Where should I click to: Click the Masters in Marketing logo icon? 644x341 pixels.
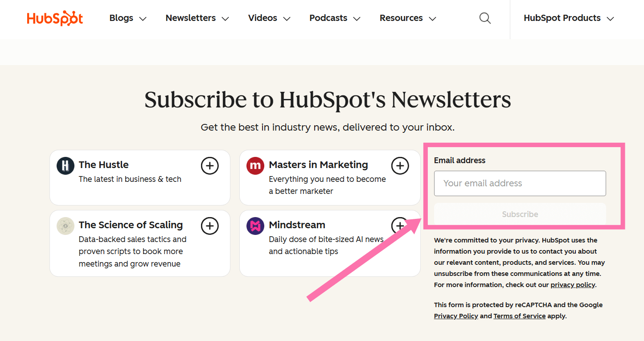(255, 166)
